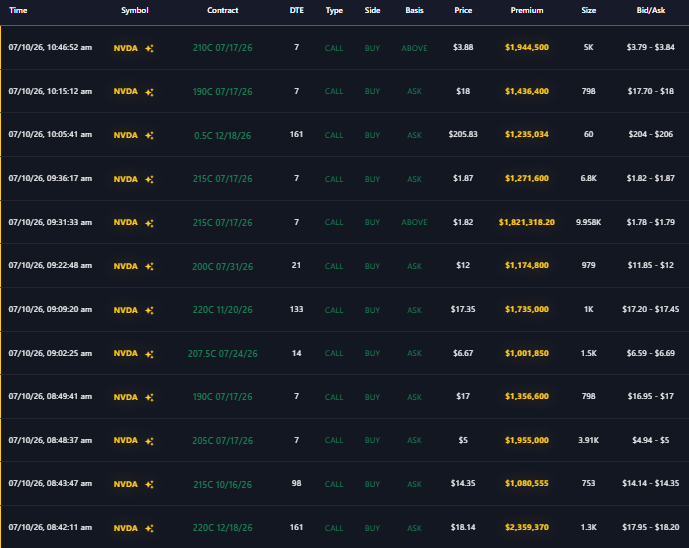689x548 pixels.
Task: Sort by the Side column header
Action: coord(372,10)
